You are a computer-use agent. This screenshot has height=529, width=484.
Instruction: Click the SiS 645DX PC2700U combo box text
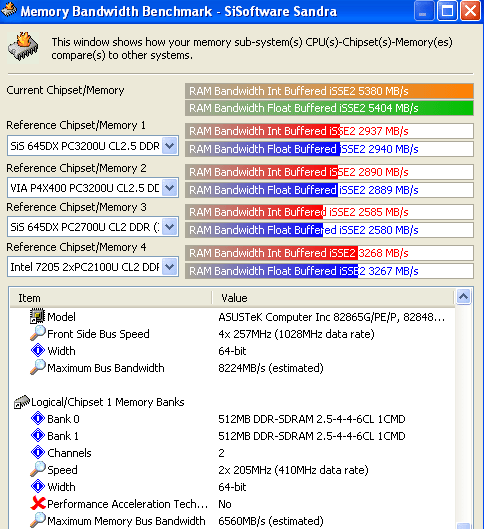tap(85, 227)
